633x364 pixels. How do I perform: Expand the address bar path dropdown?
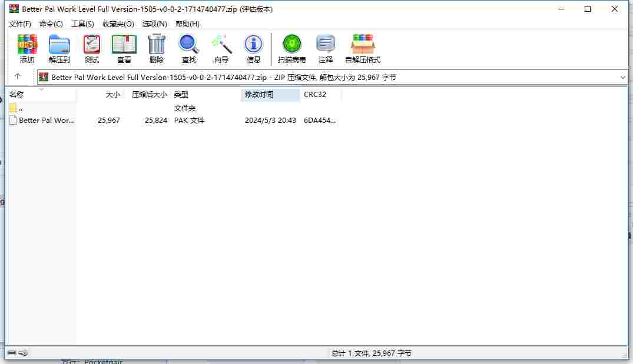(x=622, y=77)
